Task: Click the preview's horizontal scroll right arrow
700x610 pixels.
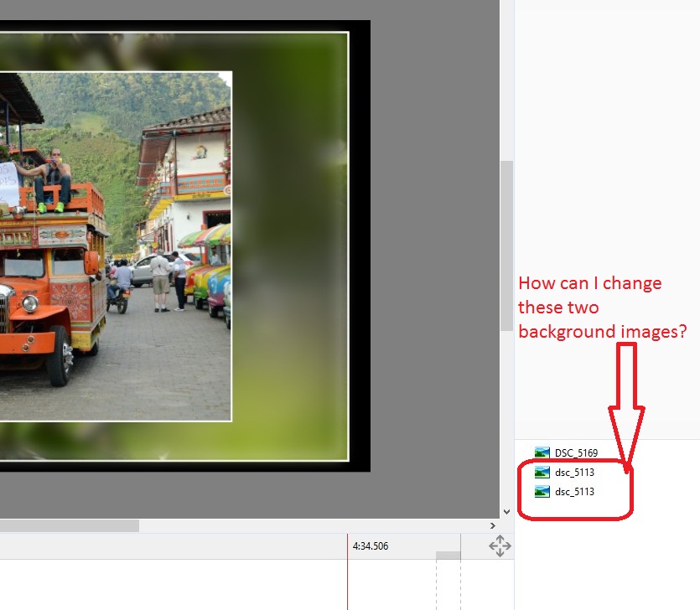Action: click(x=492, y=525)
